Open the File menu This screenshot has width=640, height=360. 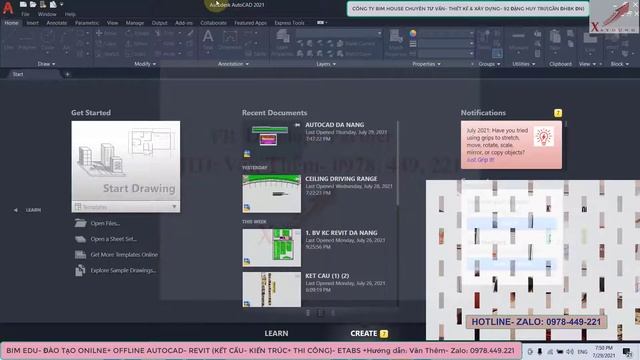[25, 14]
